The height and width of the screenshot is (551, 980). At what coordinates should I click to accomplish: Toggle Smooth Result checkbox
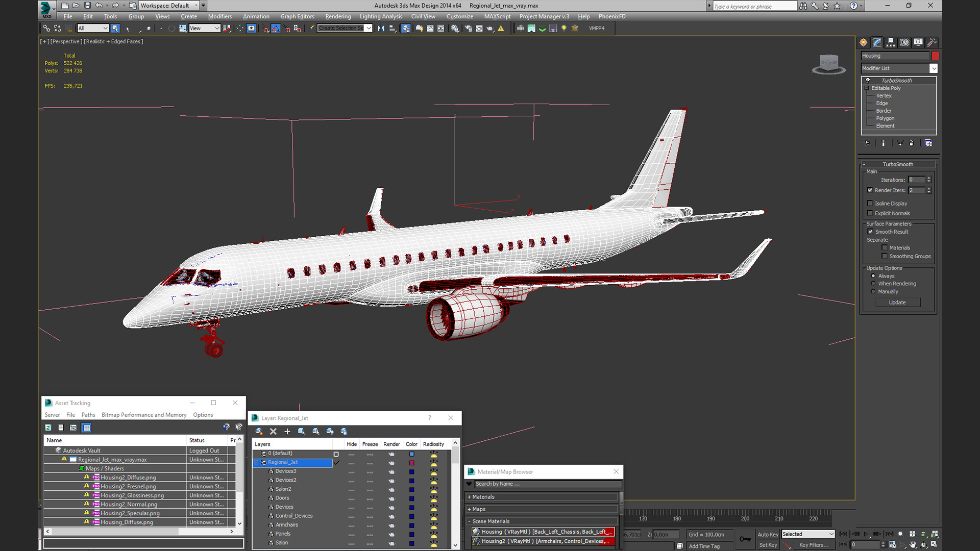pyautogui.click(x=871, y=232)
